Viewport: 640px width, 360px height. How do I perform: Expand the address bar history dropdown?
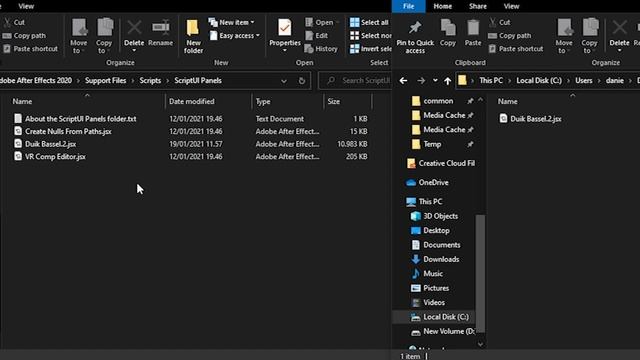click(284, 81)
